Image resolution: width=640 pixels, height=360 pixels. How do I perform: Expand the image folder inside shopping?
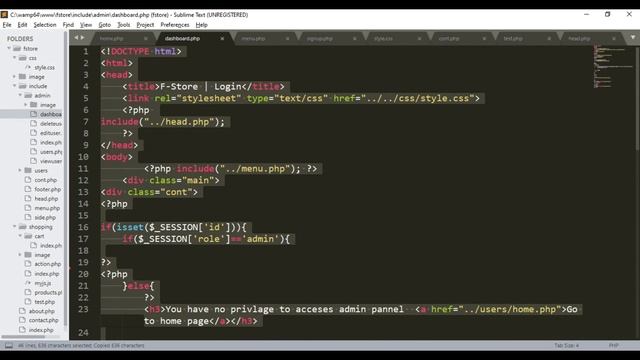[x=20, y=255]
